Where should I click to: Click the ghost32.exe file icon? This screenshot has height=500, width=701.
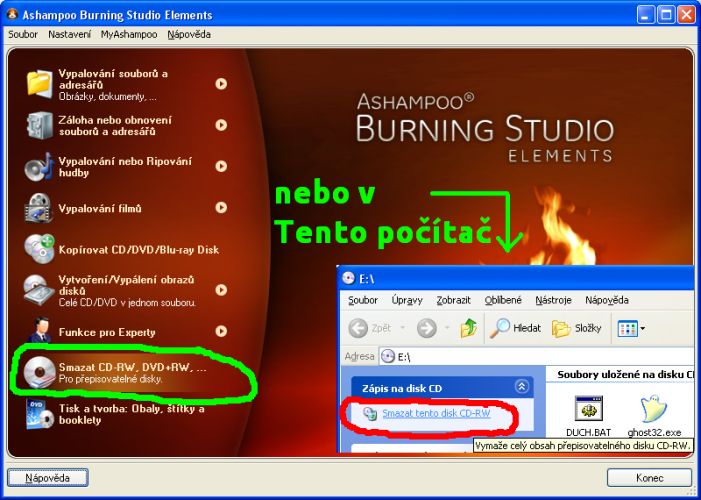click(654, 409)
